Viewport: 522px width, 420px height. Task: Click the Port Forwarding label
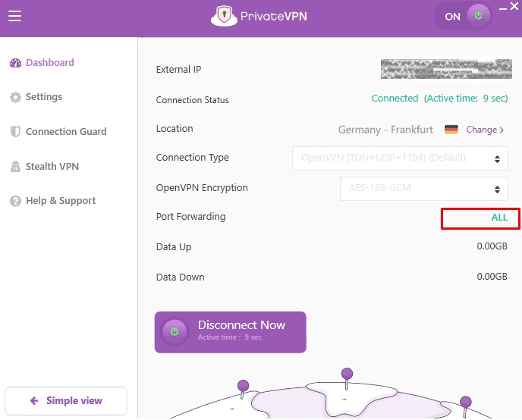[x=190, y=217]
